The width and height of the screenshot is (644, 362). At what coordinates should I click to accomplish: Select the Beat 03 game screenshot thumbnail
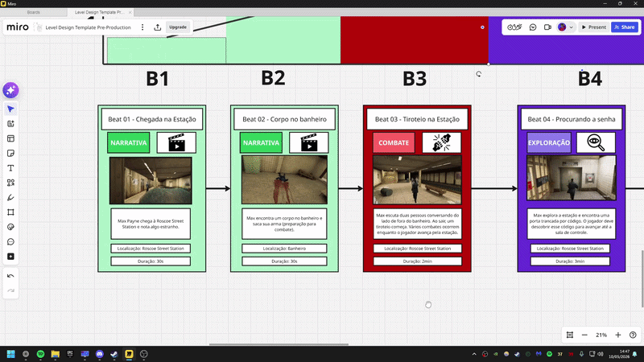(417, 179)
